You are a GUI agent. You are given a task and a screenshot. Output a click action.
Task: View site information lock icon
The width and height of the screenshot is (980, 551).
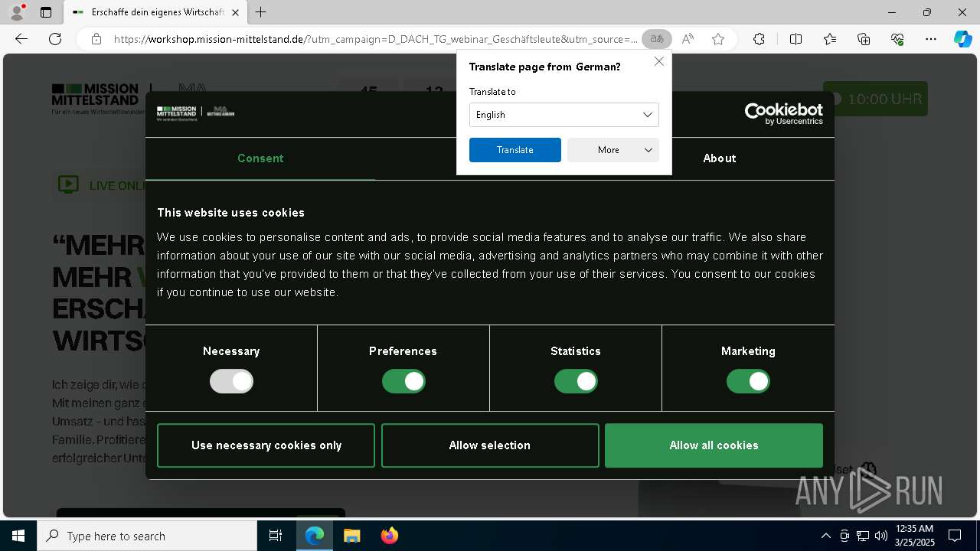coord(96,39)
